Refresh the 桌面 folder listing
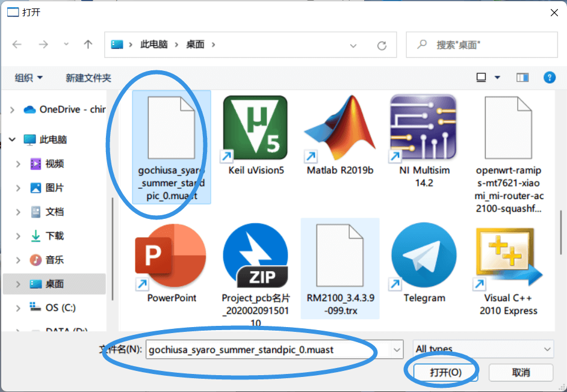The width and height of the screenshot is (567, 392). pos(382,46)
